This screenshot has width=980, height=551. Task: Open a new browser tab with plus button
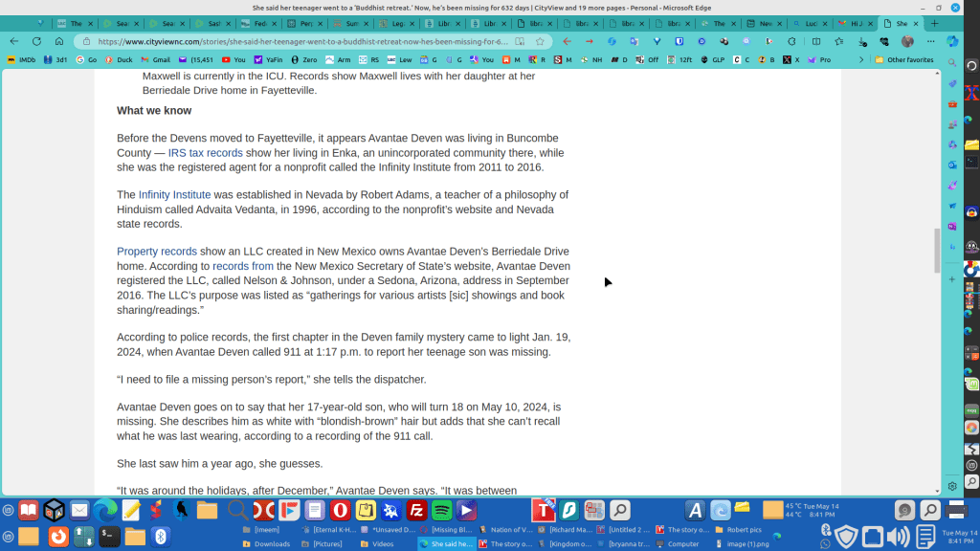point(935,23)
